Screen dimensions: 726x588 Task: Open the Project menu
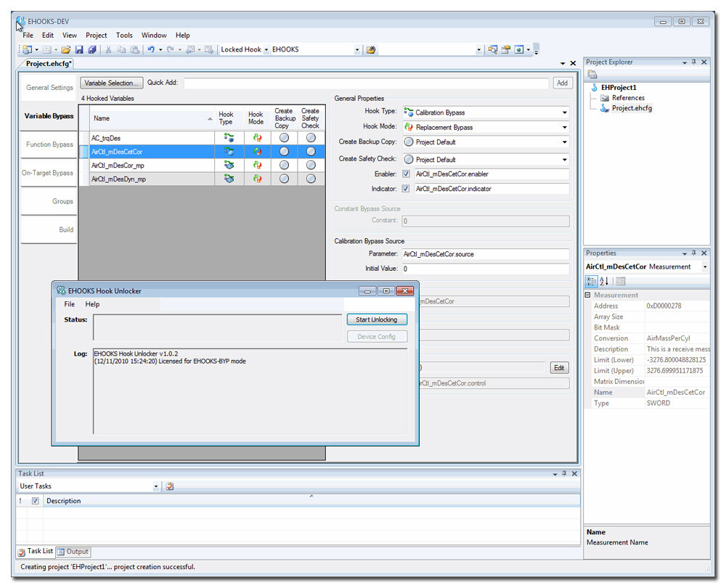(97, 35)
